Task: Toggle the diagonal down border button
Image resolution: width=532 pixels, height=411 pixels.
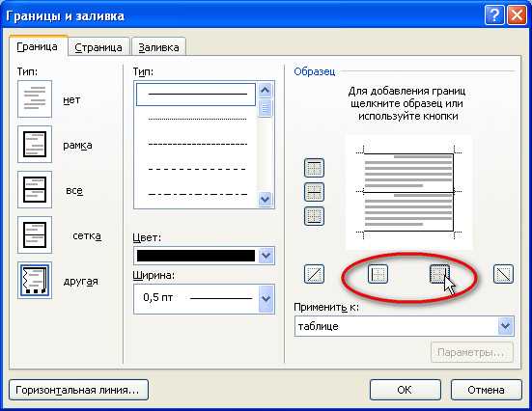Action: pos(503,274)
